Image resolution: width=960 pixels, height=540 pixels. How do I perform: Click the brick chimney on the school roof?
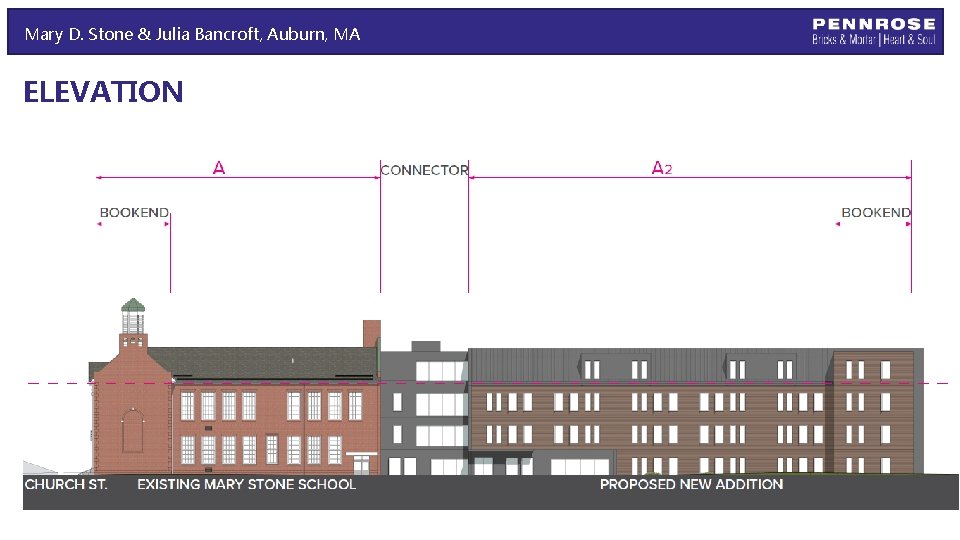(x=372, y=334)
